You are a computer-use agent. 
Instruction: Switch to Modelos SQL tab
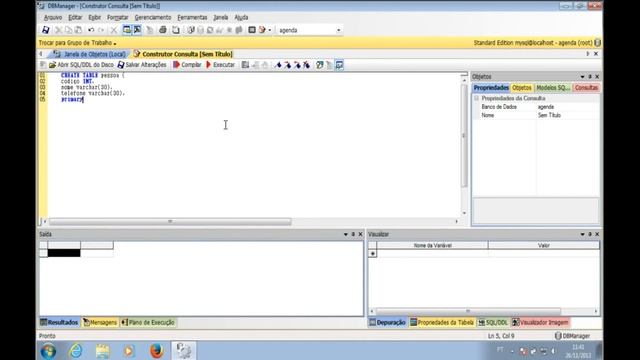(x=553, y=88)
